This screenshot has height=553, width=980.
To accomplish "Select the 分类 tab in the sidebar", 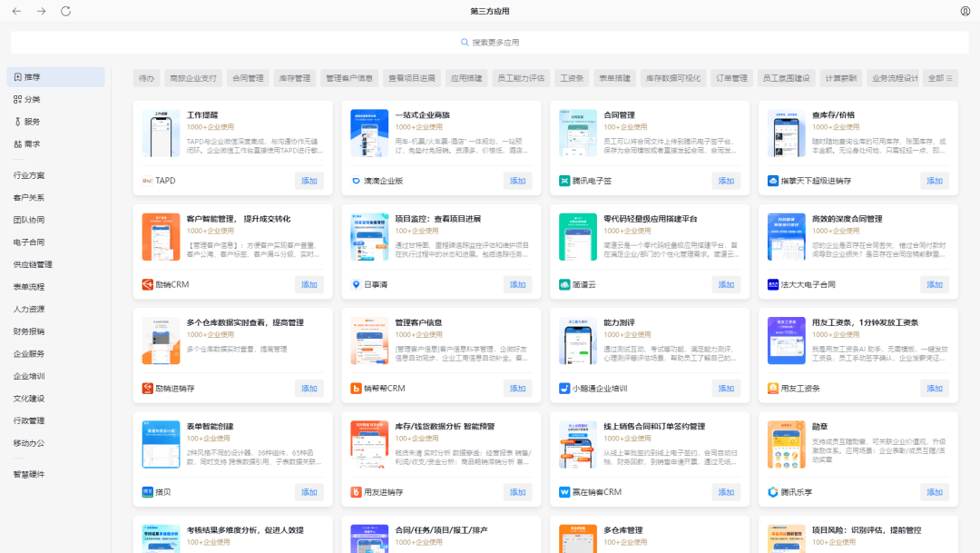I will 55,100.
